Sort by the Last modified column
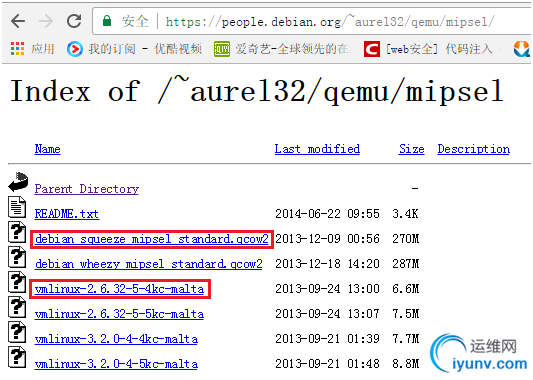This screenshot has width=533, height=380. [317, 149]
